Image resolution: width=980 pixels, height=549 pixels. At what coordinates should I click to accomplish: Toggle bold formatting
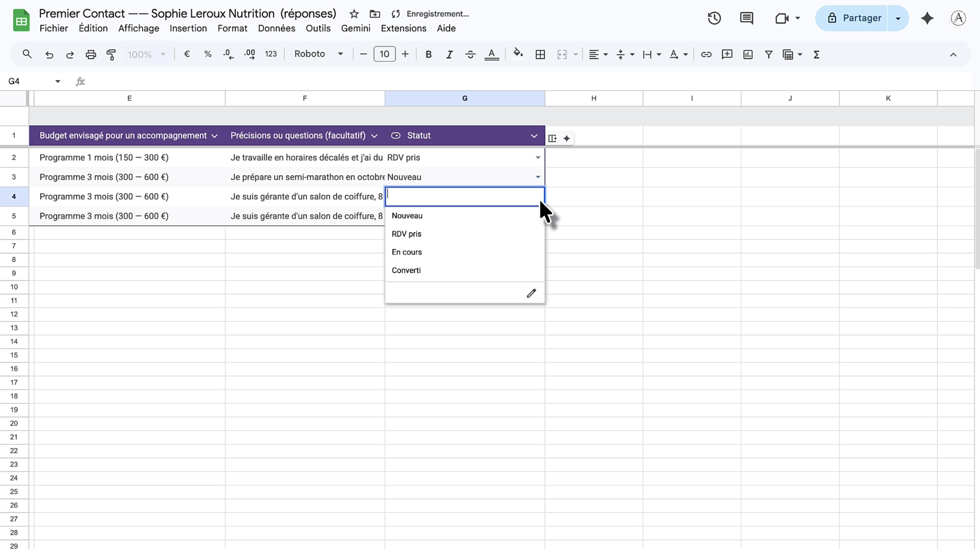tap(428, 54)
